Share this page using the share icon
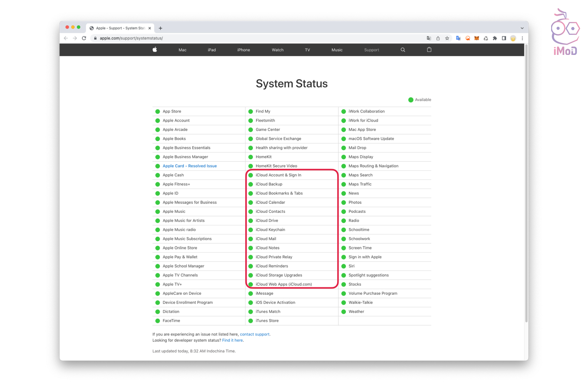588x392 pixels. (x=438, y=38)
